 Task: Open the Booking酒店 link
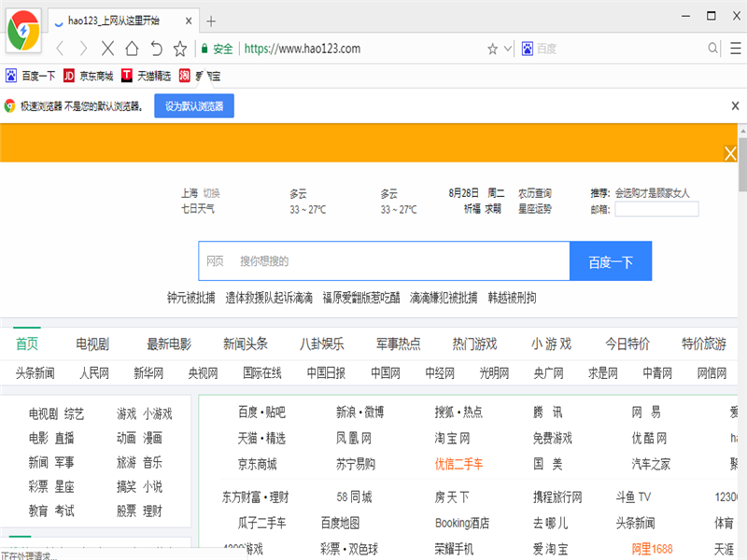[462, 523]
